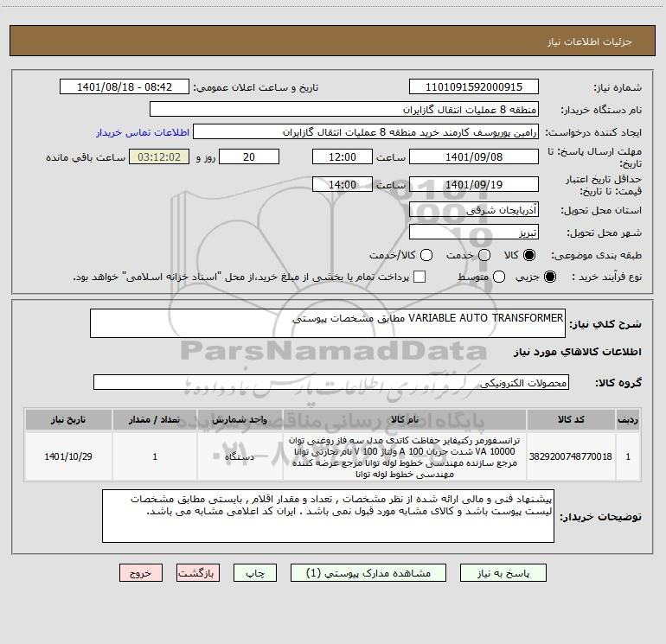The image size is (666, 644).
Task: Choose the متوسط purchase type radio
Action: [x=499, y=277]
